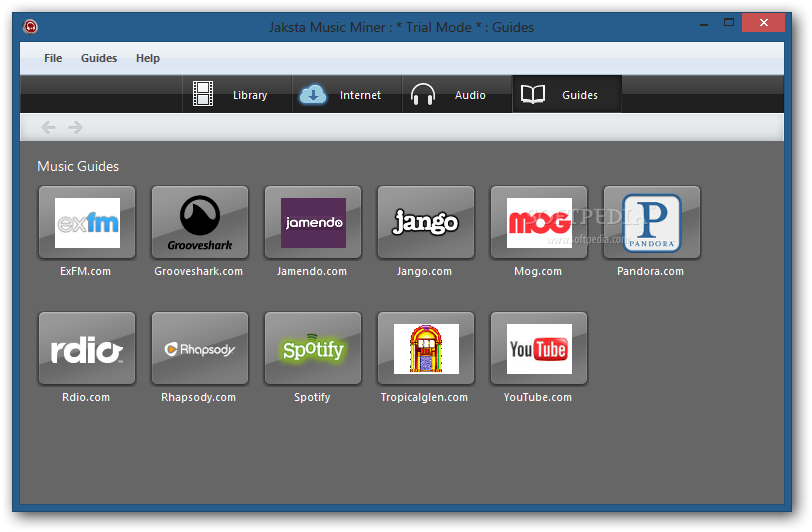Open the Guides menu

click(x=99, y=58)
